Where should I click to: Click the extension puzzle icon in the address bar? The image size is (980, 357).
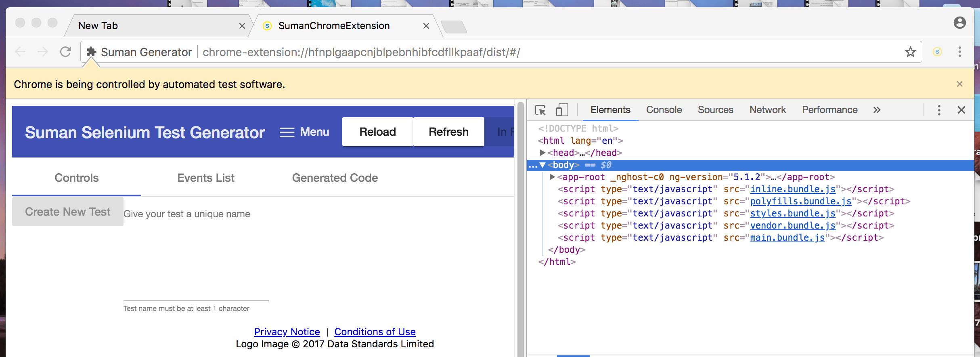92,52
